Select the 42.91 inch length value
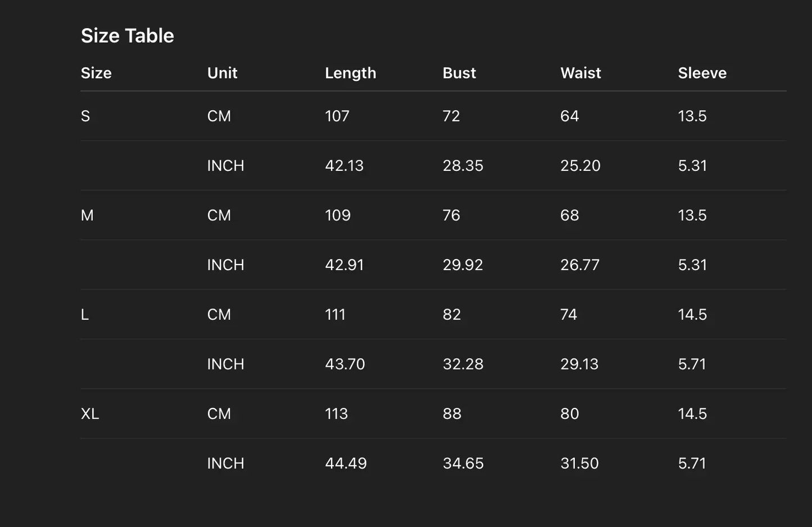 [x=344, y=265]
